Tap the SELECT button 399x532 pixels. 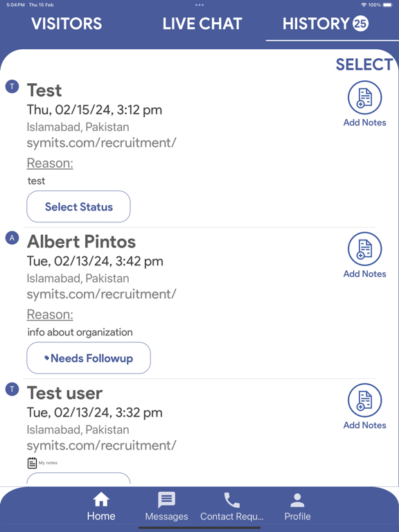coord(364,64)
